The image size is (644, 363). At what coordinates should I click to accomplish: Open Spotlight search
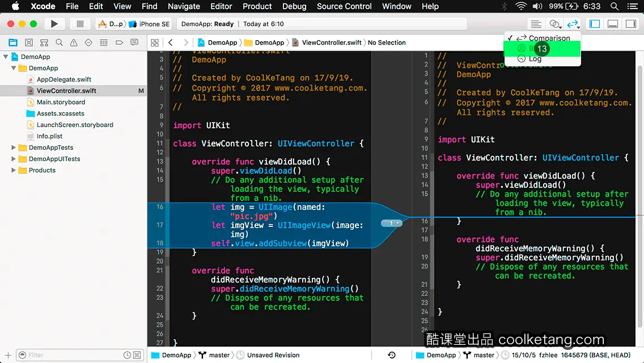(615, 6)
